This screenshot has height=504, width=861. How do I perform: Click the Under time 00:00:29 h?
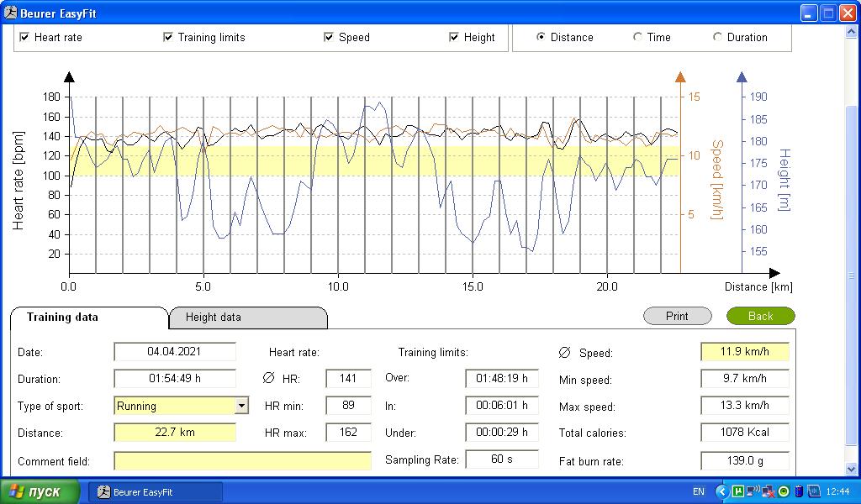coord(502,432)
